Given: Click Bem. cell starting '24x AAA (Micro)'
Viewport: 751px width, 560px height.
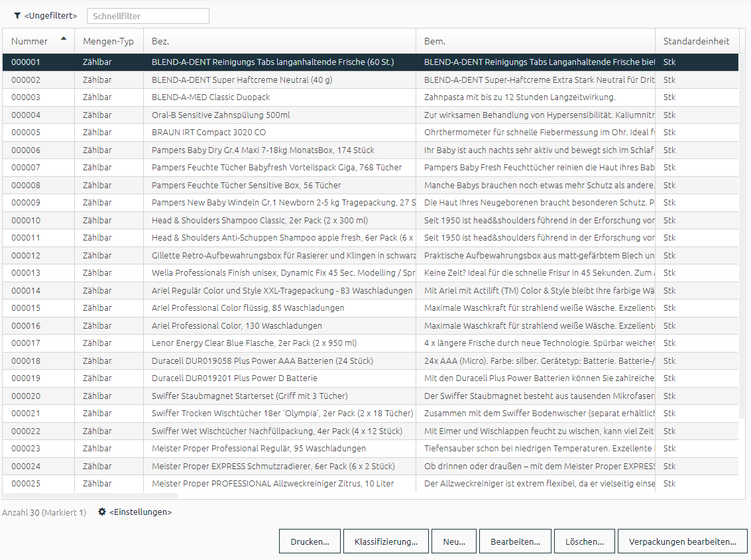Looking at the screenshot, I should pos(536,361).
